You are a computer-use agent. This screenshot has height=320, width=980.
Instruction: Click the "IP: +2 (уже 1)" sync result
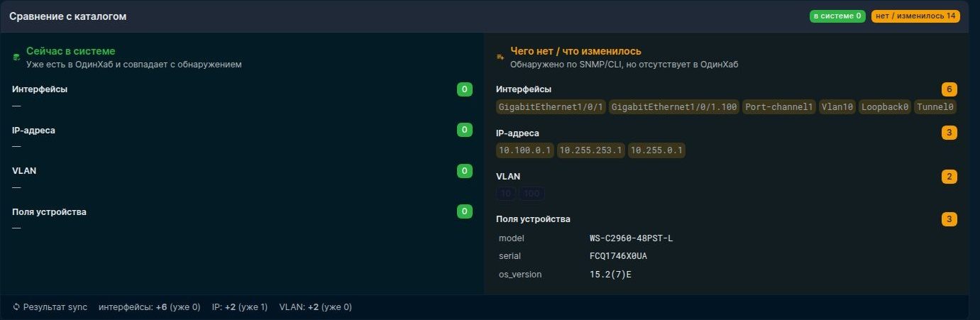240,307
